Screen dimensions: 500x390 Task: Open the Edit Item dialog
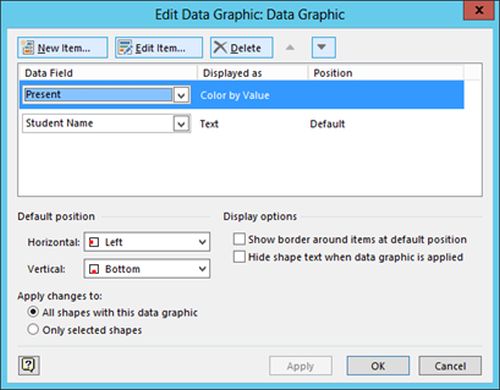(159, 48)
